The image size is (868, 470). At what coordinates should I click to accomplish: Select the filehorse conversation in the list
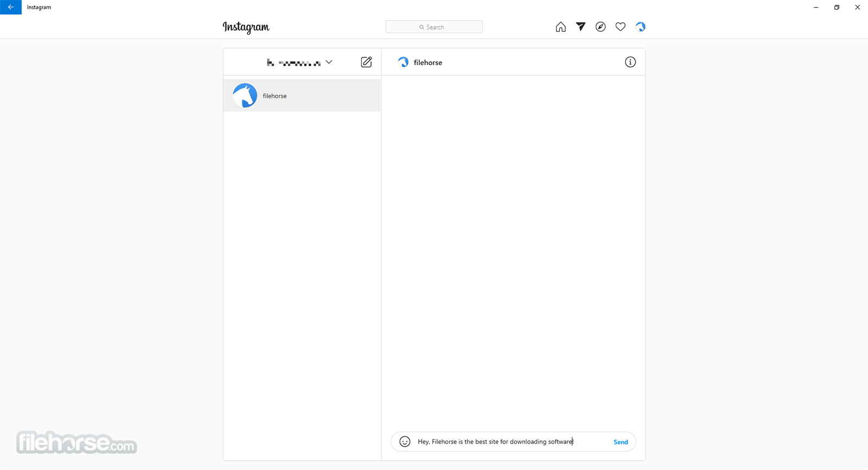tap(302, 95)
